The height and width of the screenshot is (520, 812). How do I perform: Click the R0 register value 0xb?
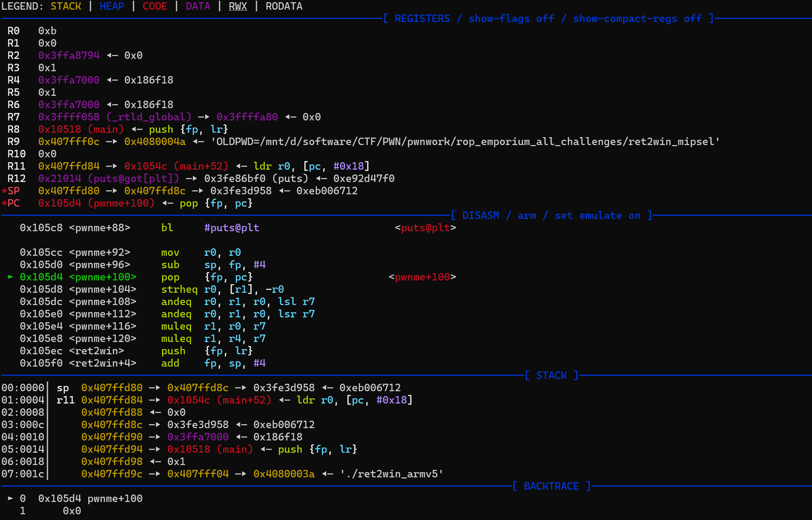[47, 31]
